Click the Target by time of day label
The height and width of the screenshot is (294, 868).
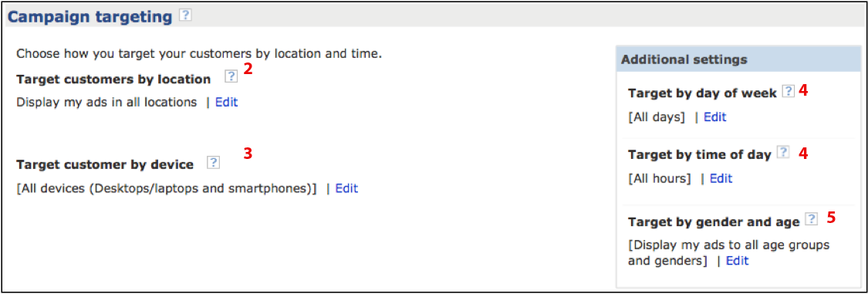(x=700, y=156)
